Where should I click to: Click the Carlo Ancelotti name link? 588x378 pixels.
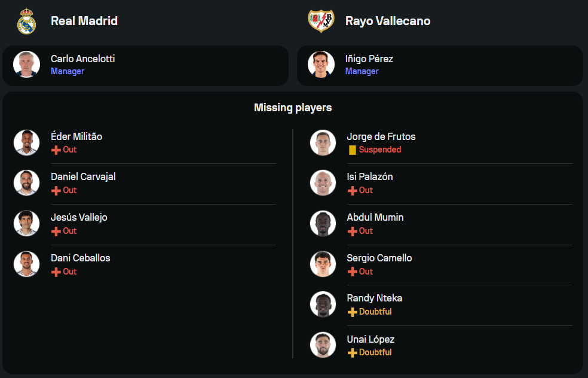coord(82,59)
